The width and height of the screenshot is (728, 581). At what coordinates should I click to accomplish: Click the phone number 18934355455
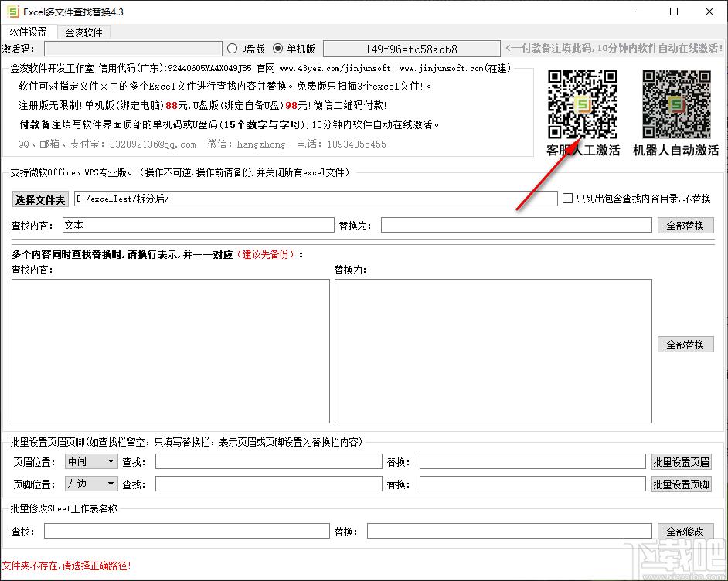coord(356,144)
